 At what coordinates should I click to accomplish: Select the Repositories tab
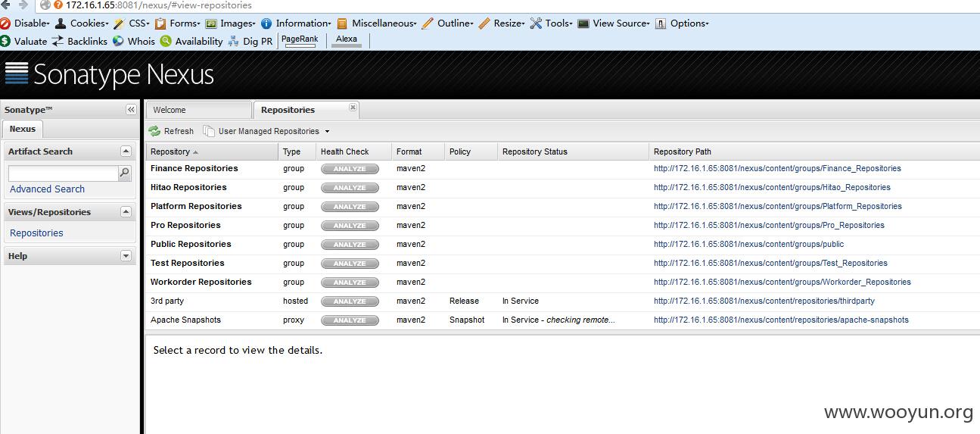pyautogui.click(x=306, y=111)
